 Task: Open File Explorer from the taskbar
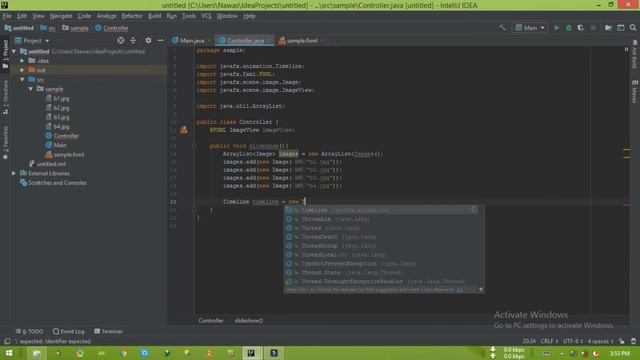point(37,353)
